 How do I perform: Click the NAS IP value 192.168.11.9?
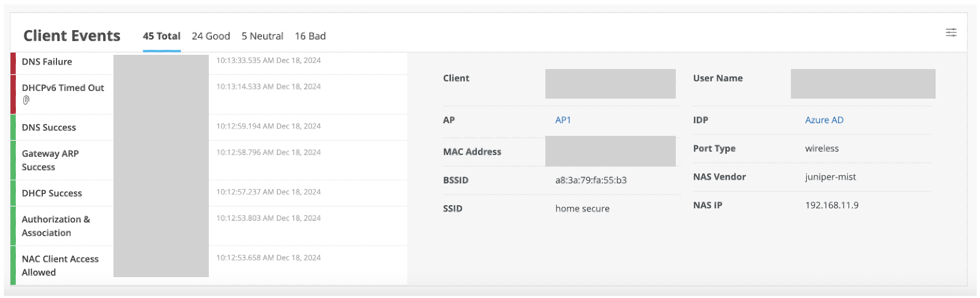[831, 205]
